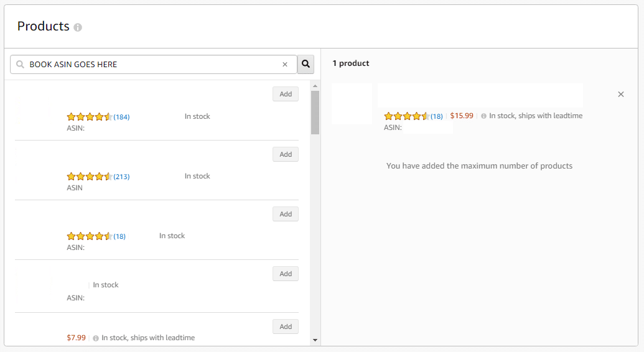Click scrollbar down arrow in results list
The height and width of the screenshot is (352, 644).
coord(315,340)
